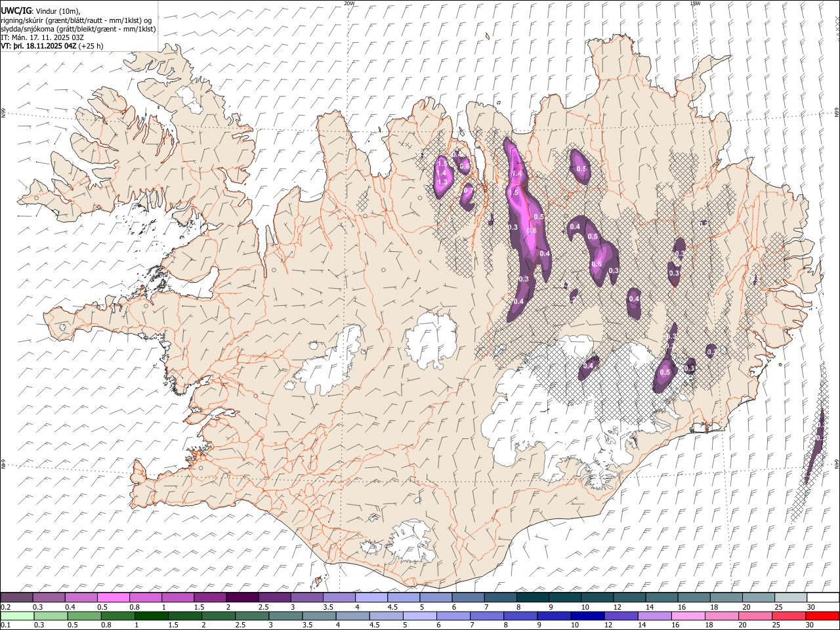Click the bright red 30 swatch in lower legend
Viewport: 840px width, 630px height.
[822, 616]
